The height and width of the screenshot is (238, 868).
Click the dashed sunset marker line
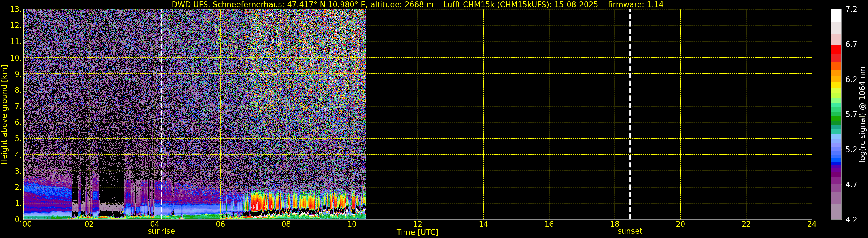(630, 114)
